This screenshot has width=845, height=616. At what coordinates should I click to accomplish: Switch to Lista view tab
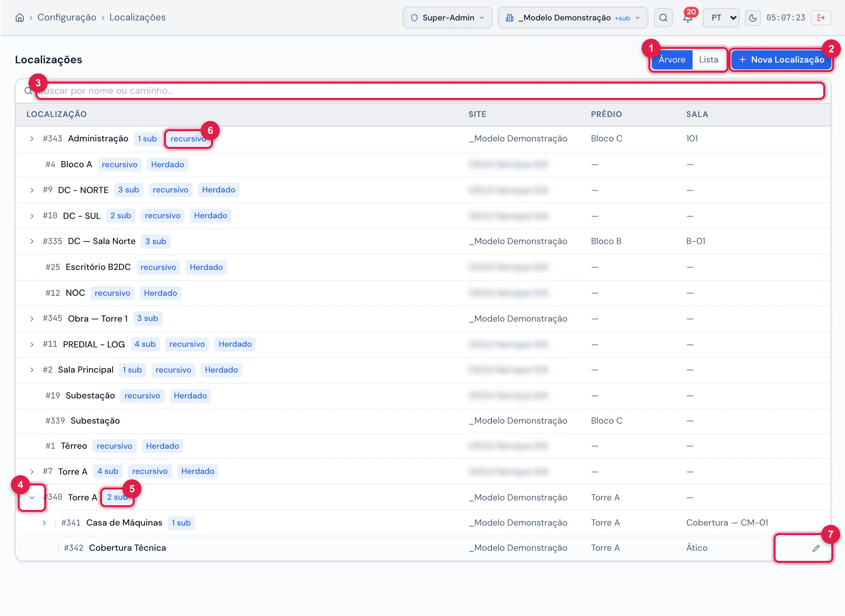[708, 59]
